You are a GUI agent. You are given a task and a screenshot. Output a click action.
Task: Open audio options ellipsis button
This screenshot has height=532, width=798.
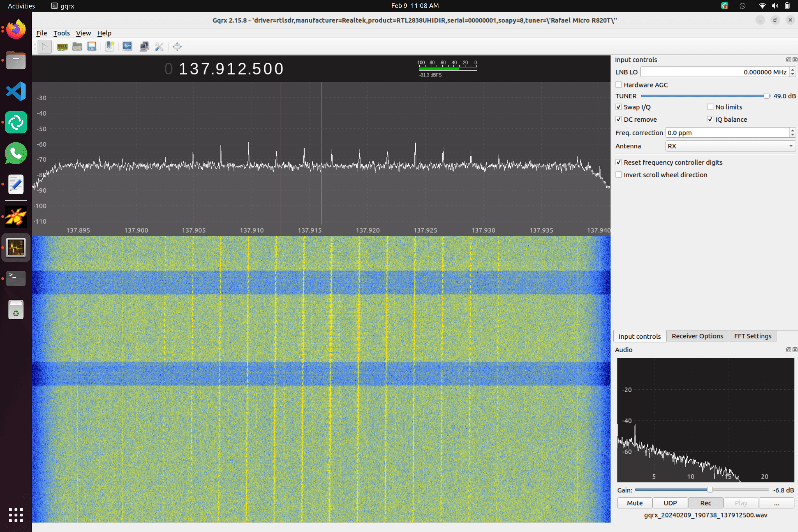tap(776, 503)
